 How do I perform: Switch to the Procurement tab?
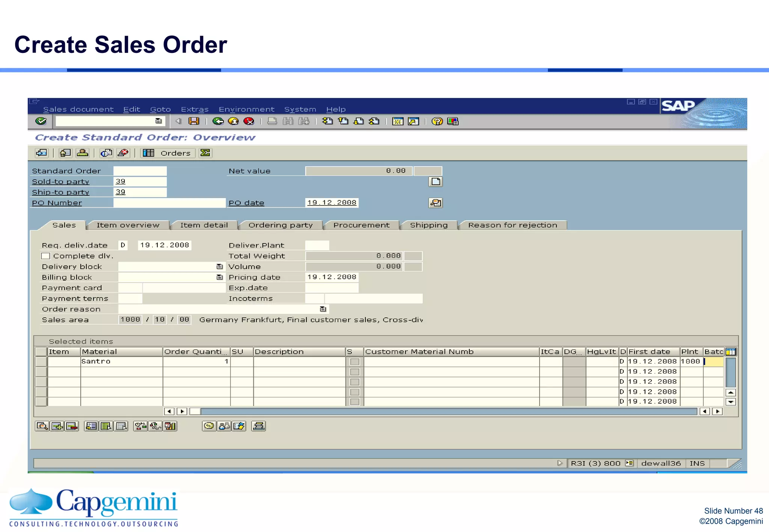pyautogui.click(x=361, y=225)
